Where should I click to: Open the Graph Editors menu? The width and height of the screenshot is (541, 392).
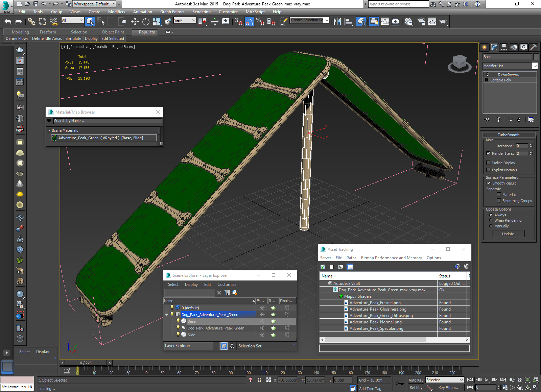[x=172, y=12]
